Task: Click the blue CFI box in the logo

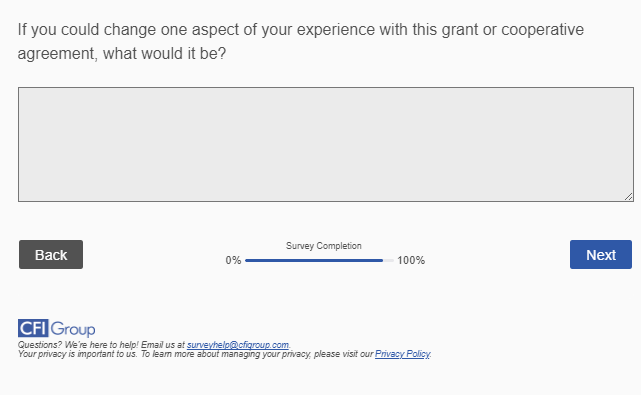Action: coord(33,328)
